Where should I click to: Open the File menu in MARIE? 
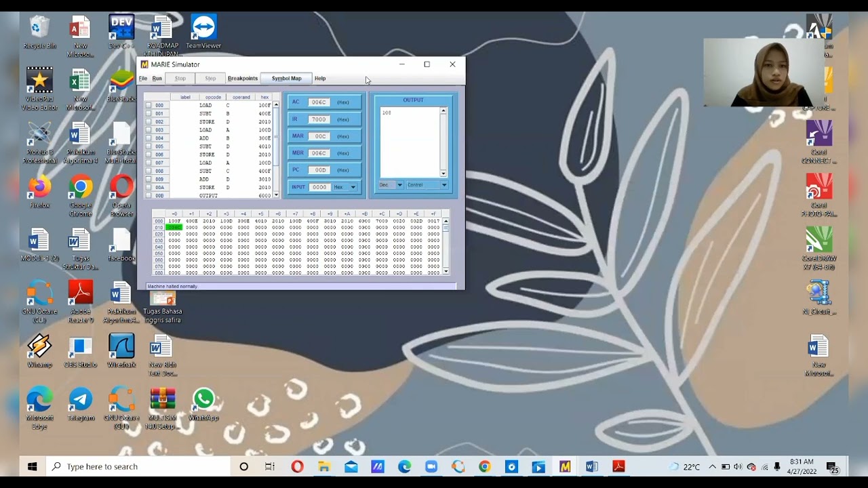[x=143, y=79]
